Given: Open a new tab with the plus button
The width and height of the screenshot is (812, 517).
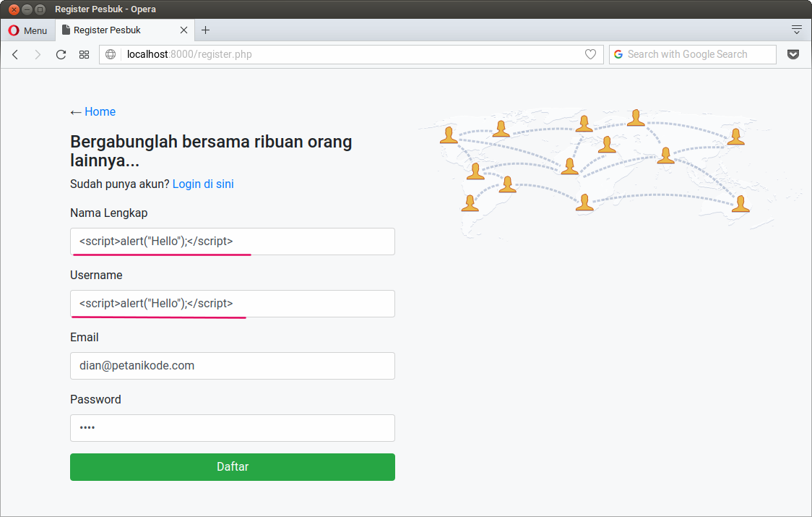Looking at the screenshot, I should coord(205,30).
